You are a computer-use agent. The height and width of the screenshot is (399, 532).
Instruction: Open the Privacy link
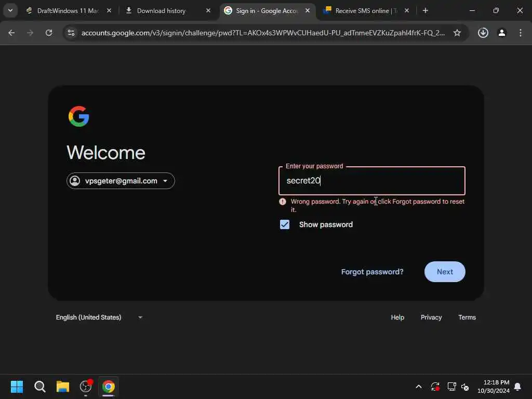click(431, 317)
